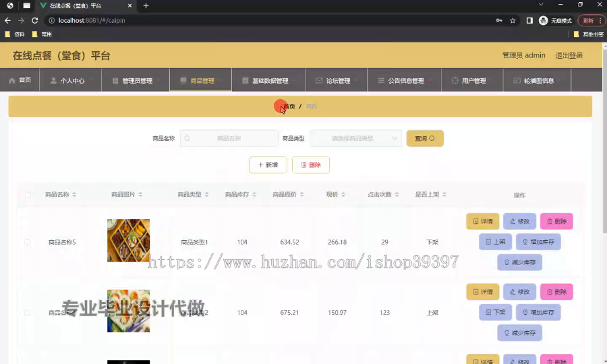Image resolution: width=607 pixels, height=364 pixels.
Task: Open the tab search chevron in title bar
Action: tap(541, 5)
